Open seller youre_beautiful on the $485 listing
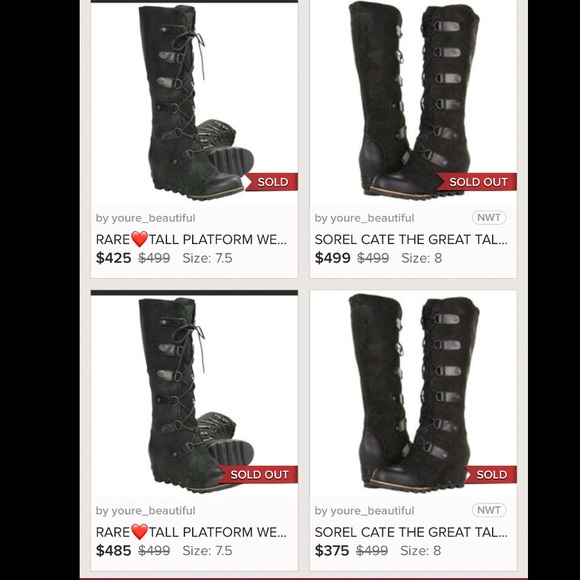Screen dimensions: 580x580 tap(145, 510)
